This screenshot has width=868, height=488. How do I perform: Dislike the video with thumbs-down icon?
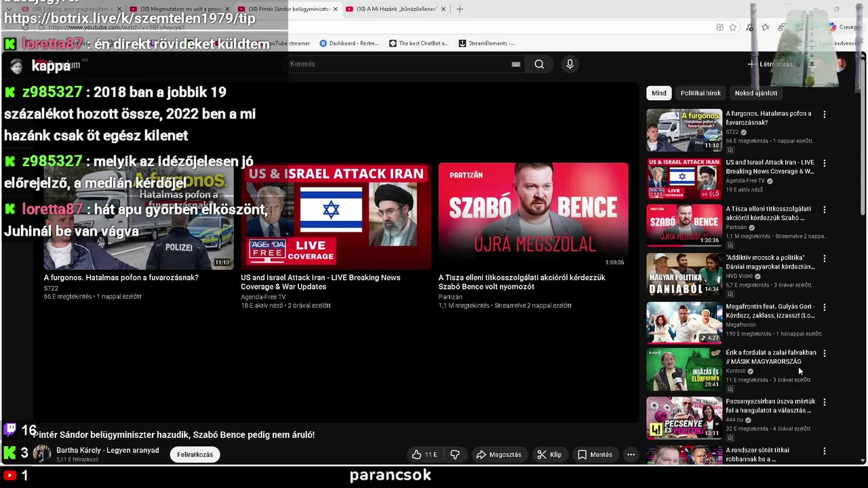[455, 455]
